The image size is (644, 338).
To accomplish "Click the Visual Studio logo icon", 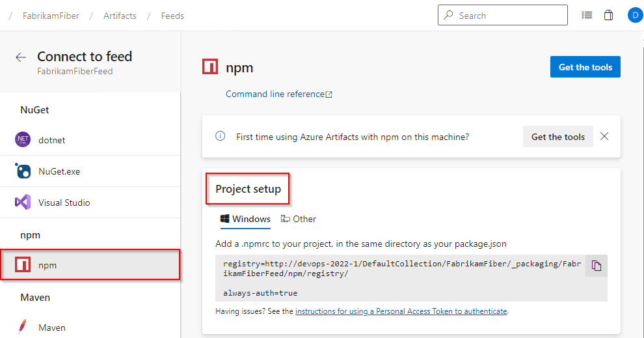I will [x=23, y=203].
